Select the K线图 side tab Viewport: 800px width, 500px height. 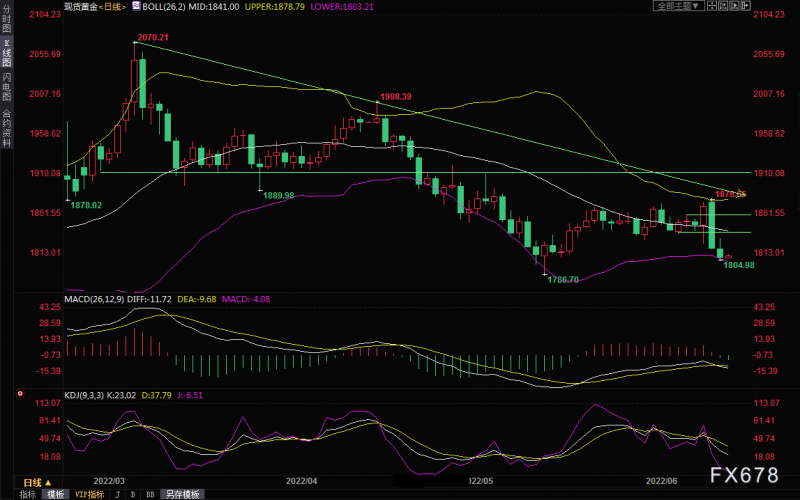click(x=7, y=53)
